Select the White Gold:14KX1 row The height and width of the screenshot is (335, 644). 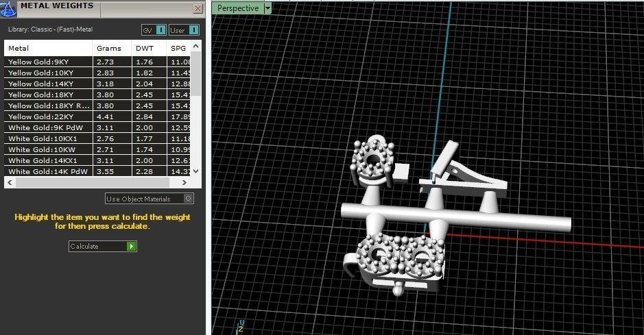pyautogui.click(x=97, y=160)
